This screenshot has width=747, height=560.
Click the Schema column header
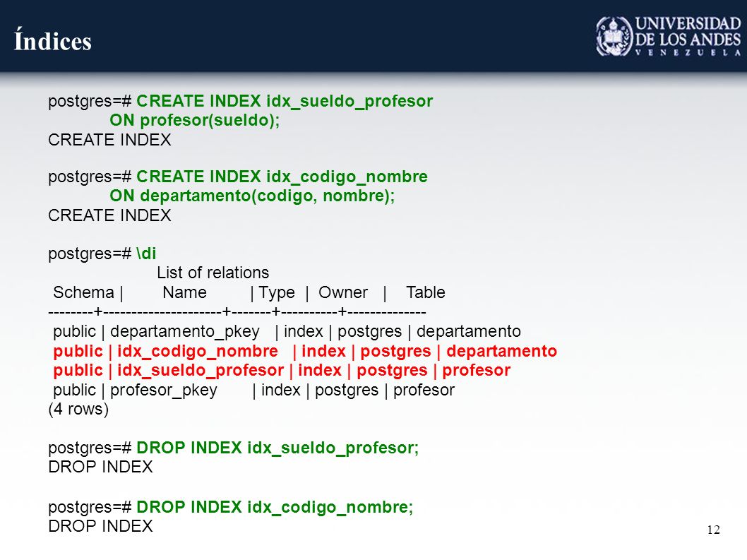pyautogui.click(x=83, y=292)
